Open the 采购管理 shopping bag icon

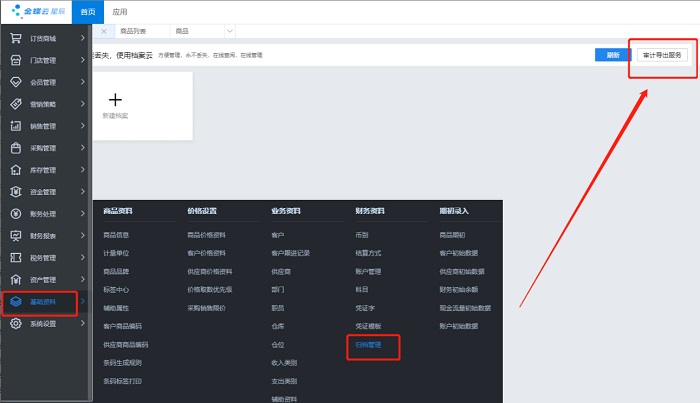coord(15,148)
